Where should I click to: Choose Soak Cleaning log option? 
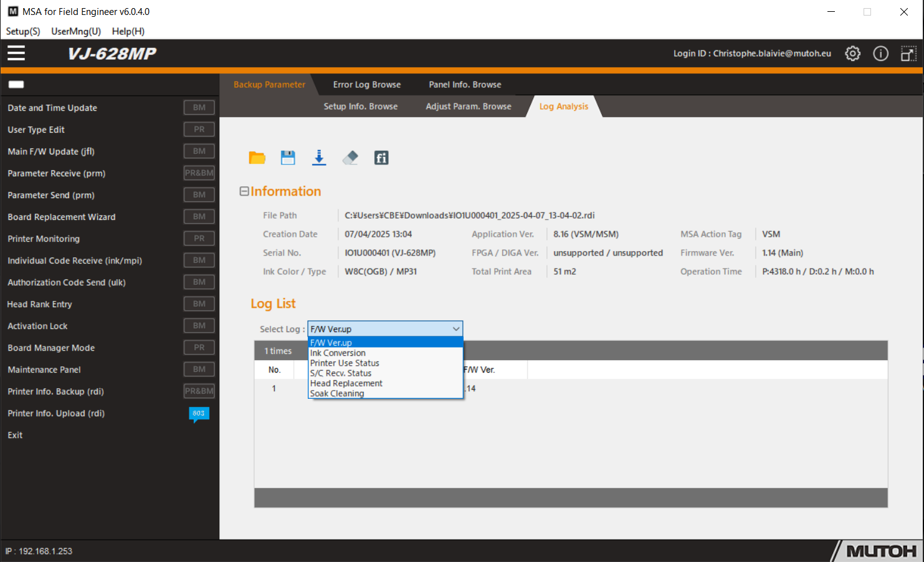coord(385,394)
